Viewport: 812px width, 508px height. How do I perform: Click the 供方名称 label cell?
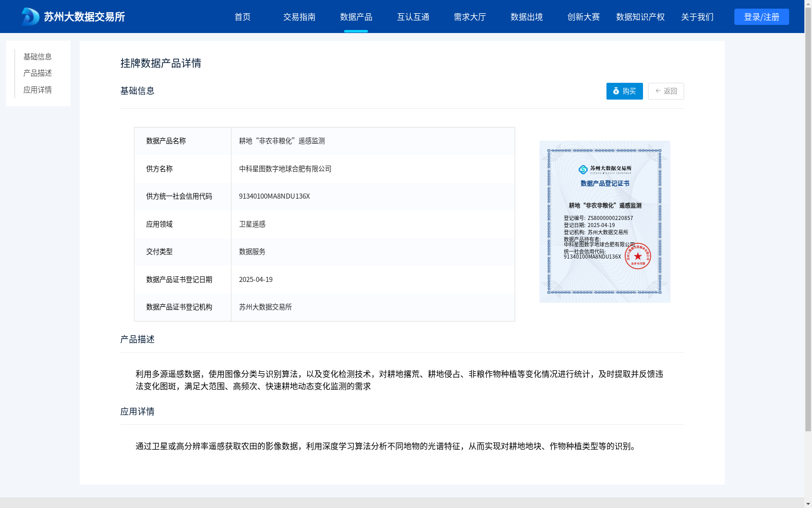tap(183, 169)
